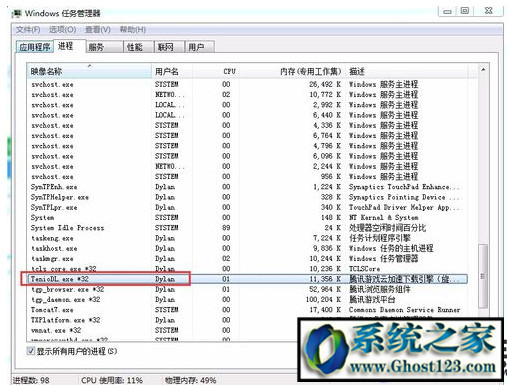Sort by 用户名 column header
Viewport: 507px width, 385px height.
(x=172, y=71)
